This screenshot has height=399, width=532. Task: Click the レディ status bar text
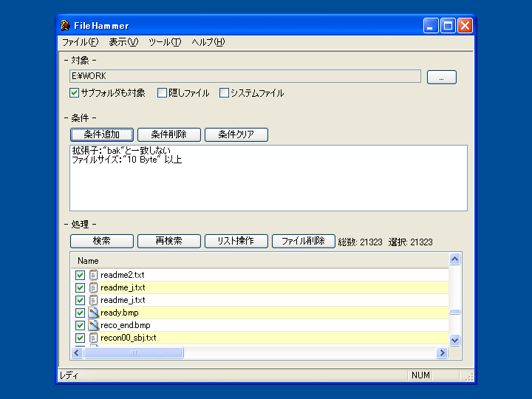[x=69, y=375]
